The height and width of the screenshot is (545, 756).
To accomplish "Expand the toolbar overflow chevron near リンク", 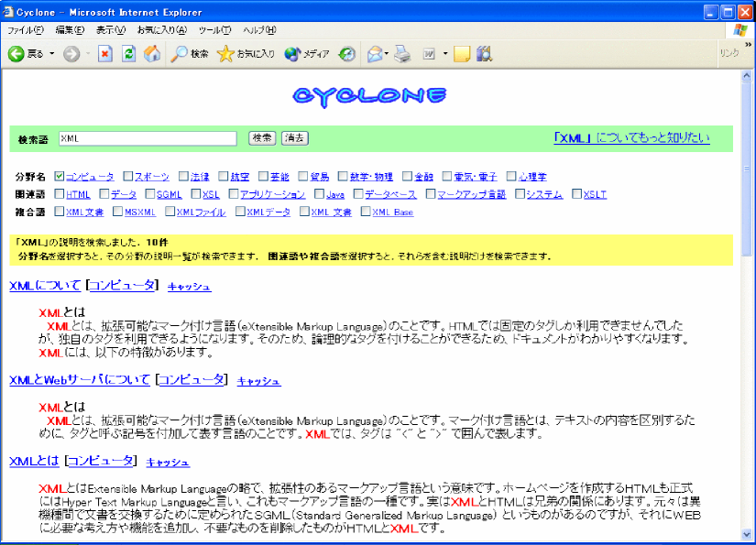I will 748,44.
